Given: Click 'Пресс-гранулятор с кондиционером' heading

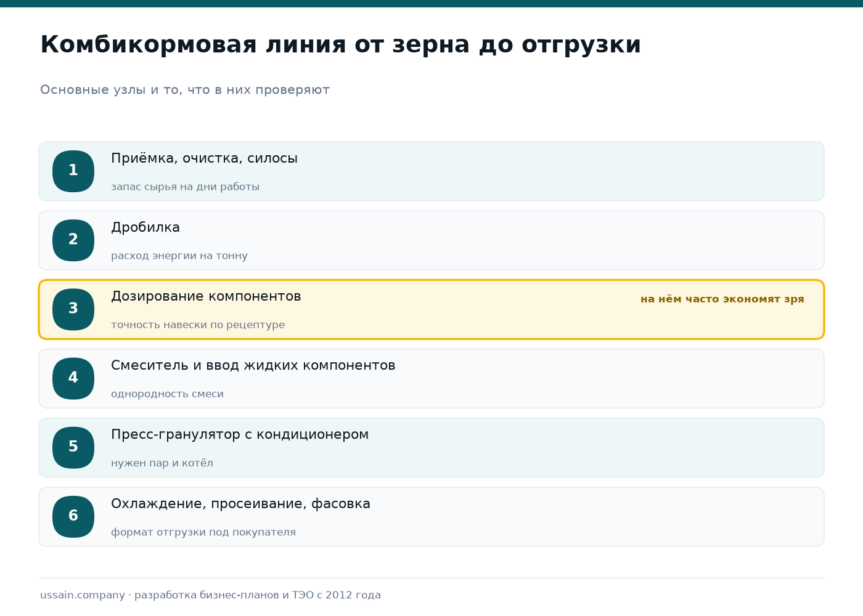Looking at the screenshot, I should pyautogui.click(x=240, y=434).
